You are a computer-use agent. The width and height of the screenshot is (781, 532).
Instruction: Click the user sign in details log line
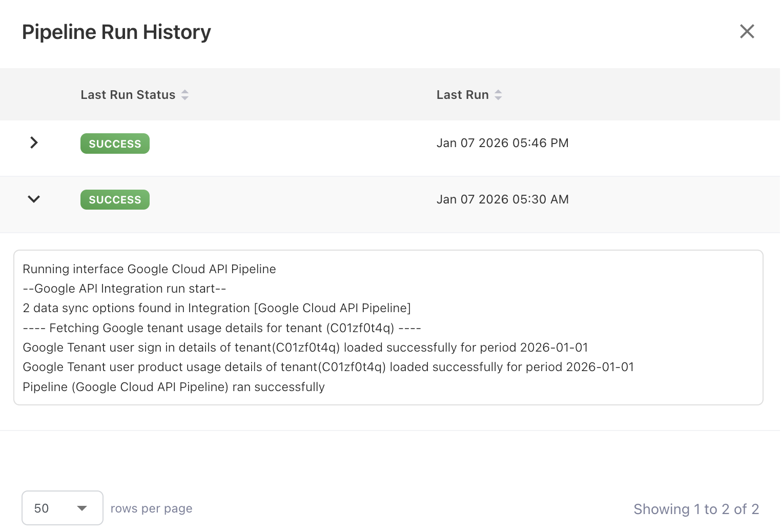tap(305, 347)
